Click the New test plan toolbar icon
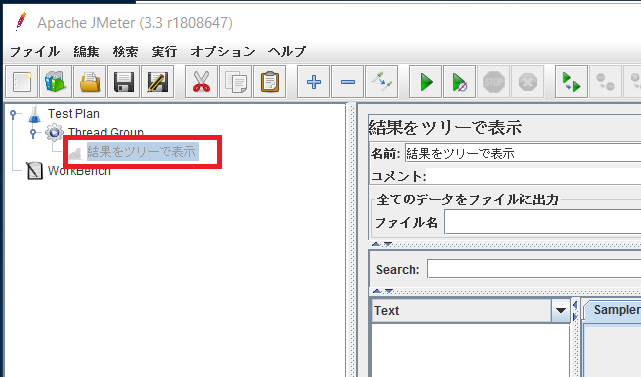Screen dimensions: 641x377 point(21,82)
